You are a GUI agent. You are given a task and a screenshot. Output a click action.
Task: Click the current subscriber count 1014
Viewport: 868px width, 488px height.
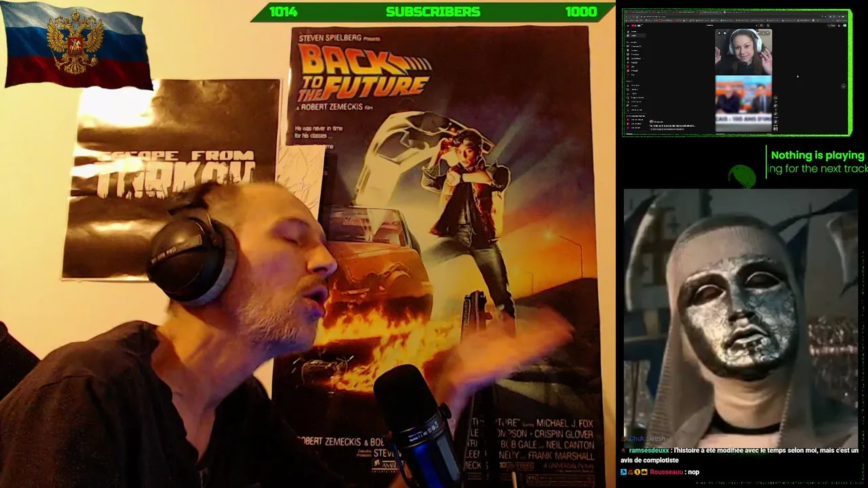click(x=283, y=12)
